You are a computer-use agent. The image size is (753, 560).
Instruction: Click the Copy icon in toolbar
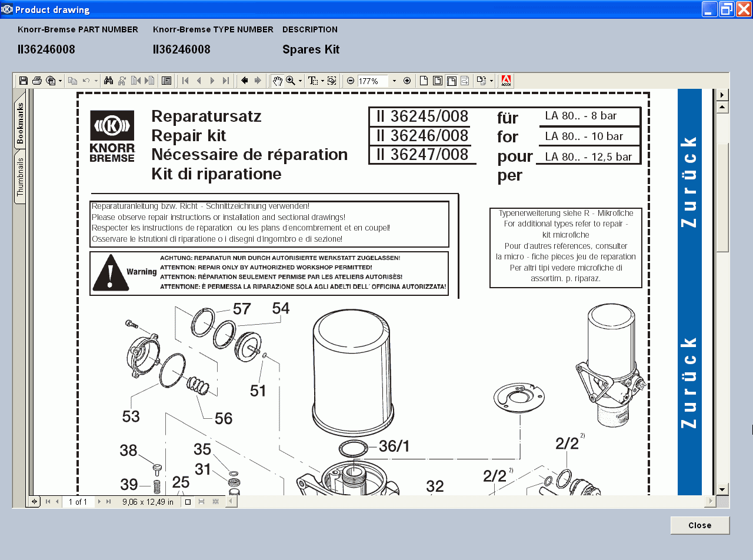click(72, 81)
